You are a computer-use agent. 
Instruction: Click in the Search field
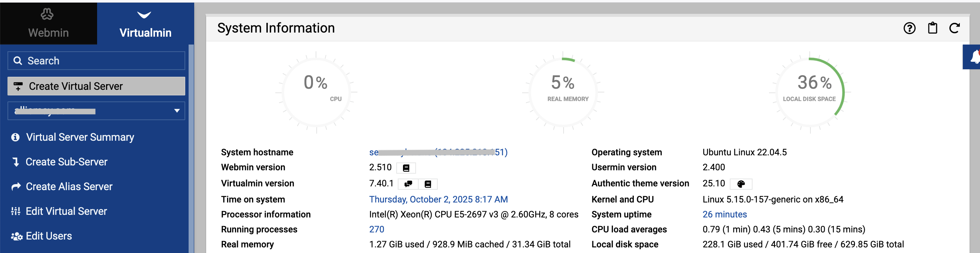pyautogui.click(x=96, y=61)
